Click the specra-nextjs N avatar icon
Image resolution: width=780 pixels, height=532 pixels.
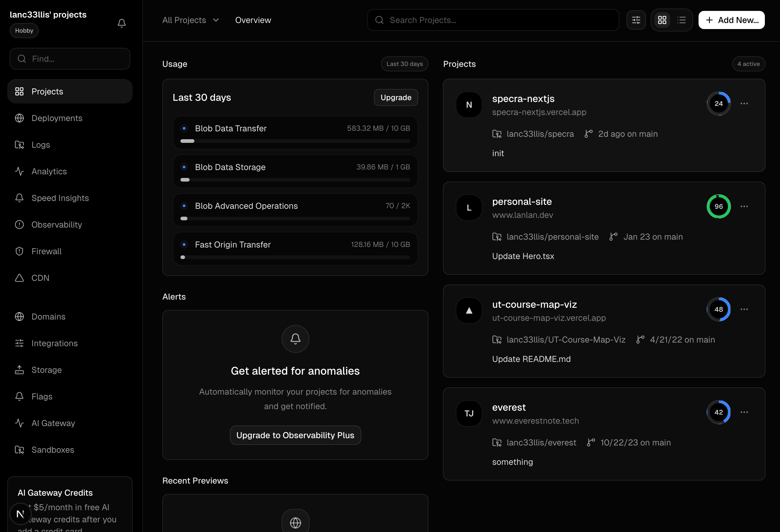pos(469,105)
